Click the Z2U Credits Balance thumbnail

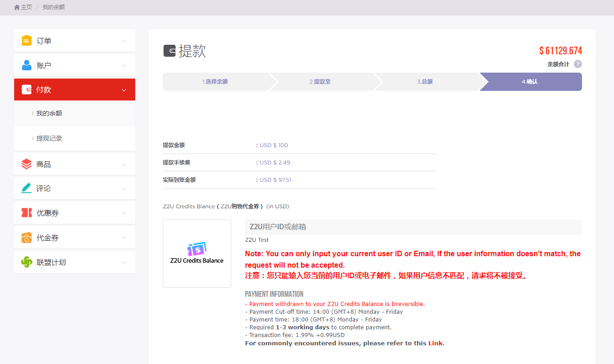coord(197,253)
